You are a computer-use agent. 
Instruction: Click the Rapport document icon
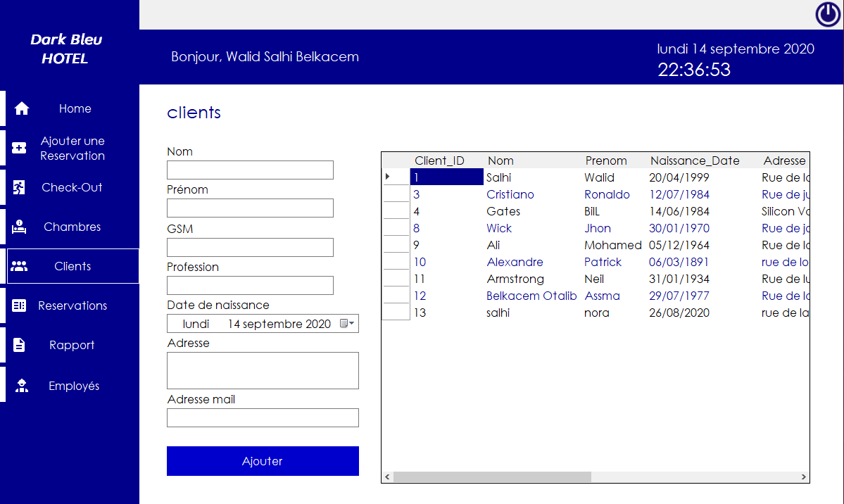19,345
